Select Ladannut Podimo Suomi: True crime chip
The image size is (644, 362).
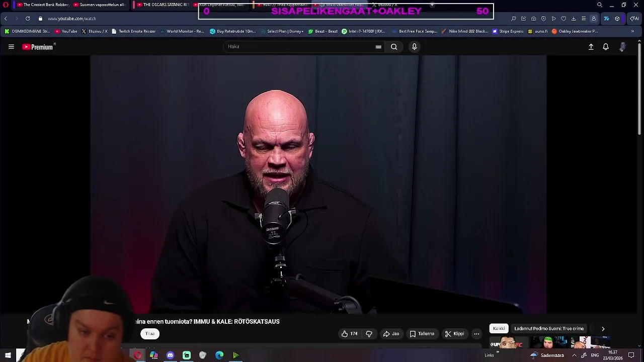click(x=549, y=329)
